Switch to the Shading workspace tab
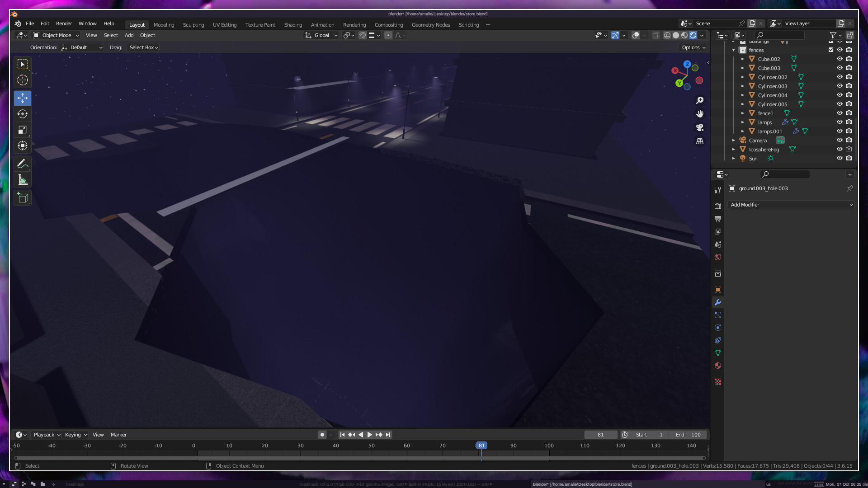This screenshot has height=488, width=868. pos(293,25)
